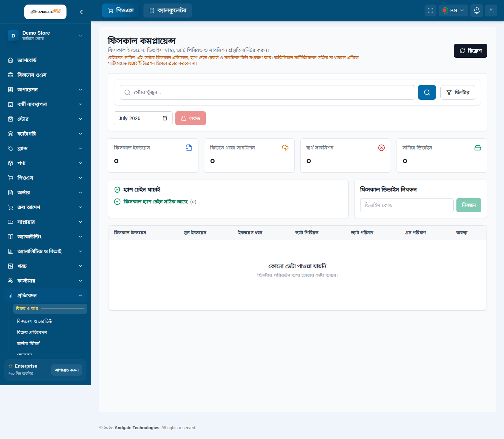This screenshot has height=439, width=504.
Task: Focus the স্টোর খুঁজুন search field
Action: (x=267, y=92)
